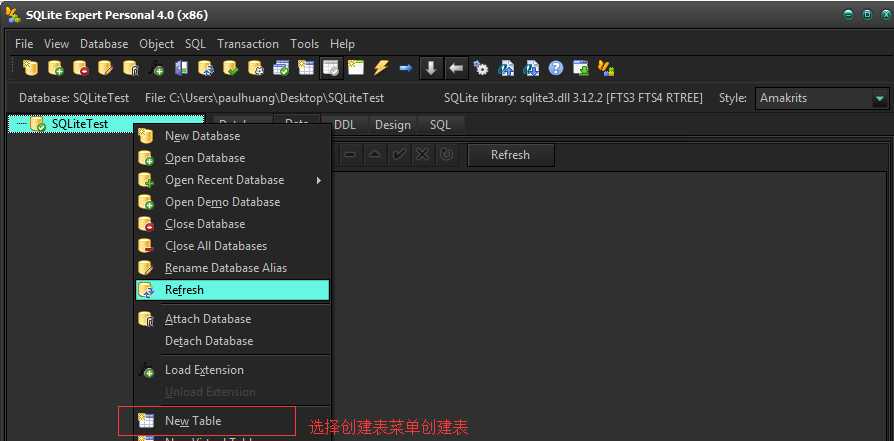Screen dimensions: 894x441
Task: Open the View menu
Action: pyautogui.click(x=56, y=43)
